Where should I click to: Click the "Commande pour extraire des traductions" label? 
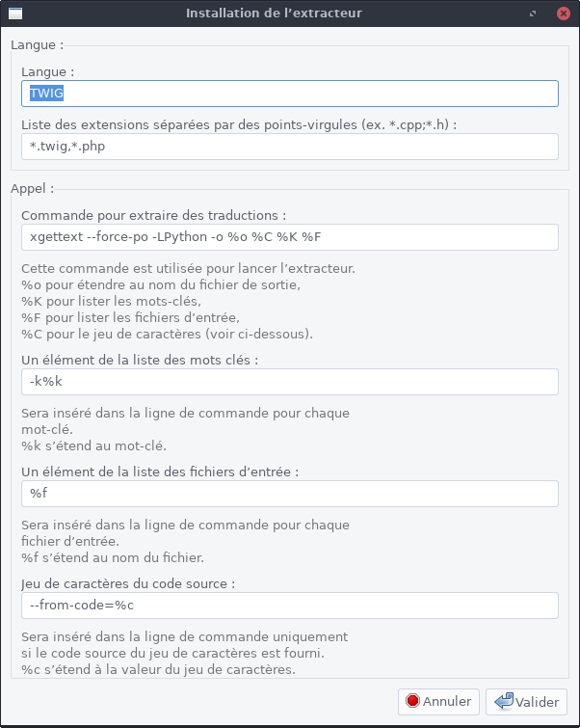154,215
